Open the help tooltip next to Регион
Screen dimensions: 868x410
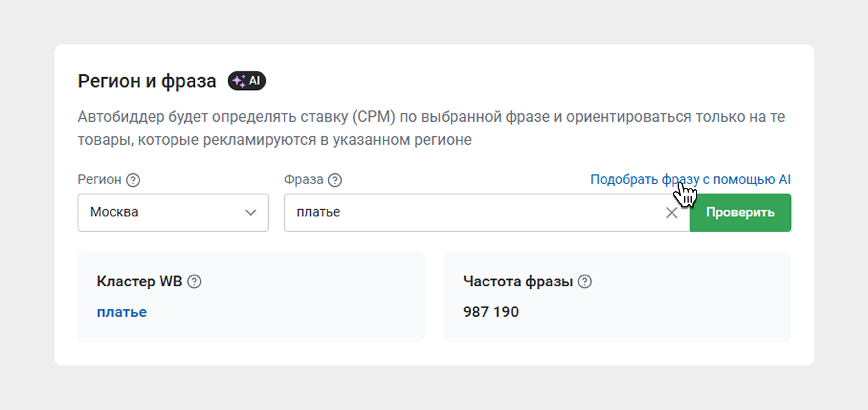(x=133, y=180)
